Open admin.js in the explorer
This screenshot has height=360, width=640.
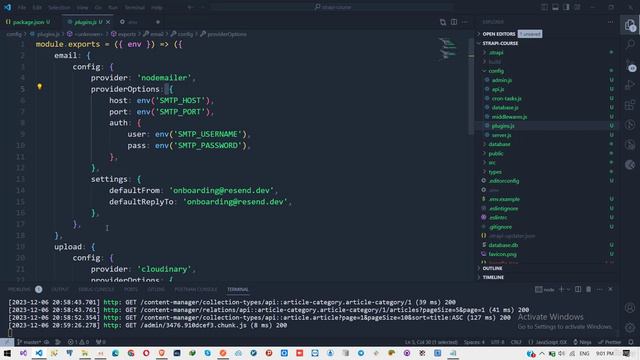click(x=502, y=80)
